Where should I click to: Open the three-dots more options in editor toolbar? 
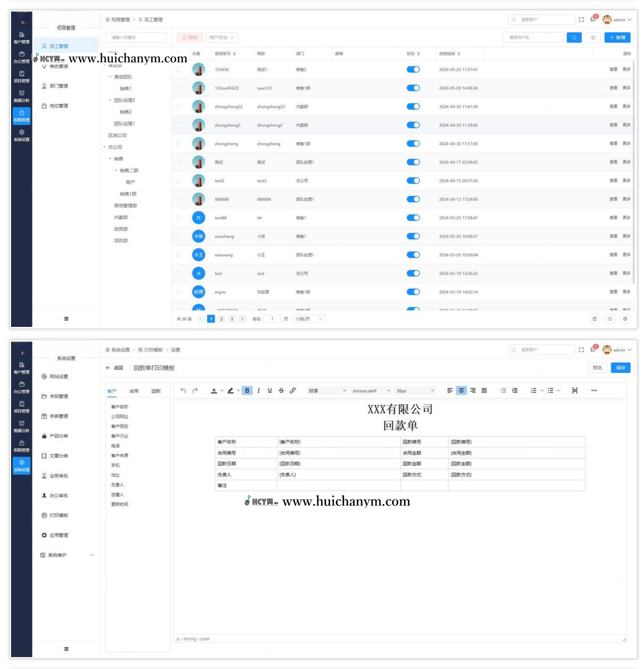pos(594,390)
